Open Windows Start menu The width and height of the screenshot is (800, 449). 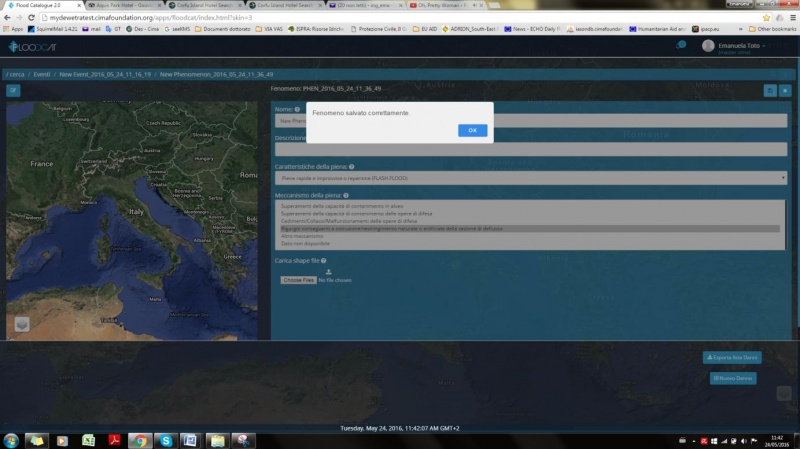pos(11,441)
